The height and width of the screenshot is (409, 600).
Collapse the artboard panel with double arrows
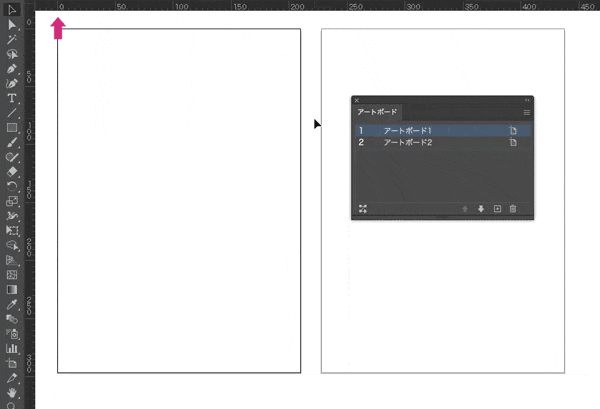click(527, 100)
